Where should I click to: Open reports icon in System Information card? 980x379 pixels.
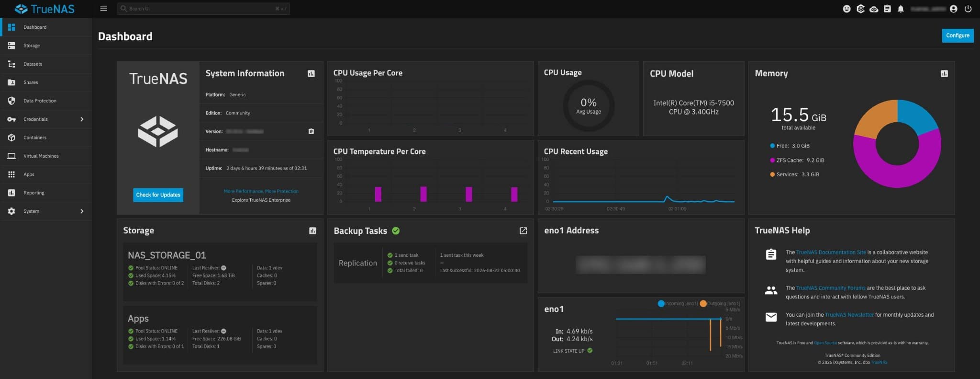[311, 74]
